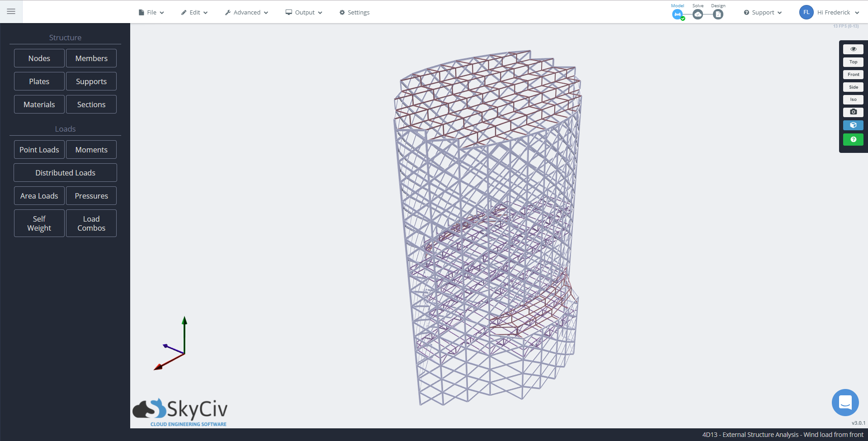Select the Model stage icon

(677, 14)
